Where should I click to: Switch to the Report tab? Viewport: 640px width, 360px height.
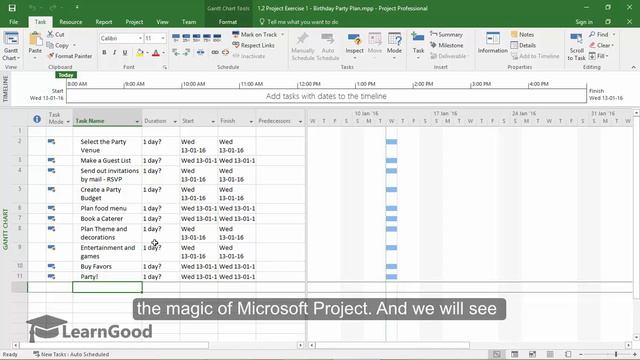tap(104, 22)
